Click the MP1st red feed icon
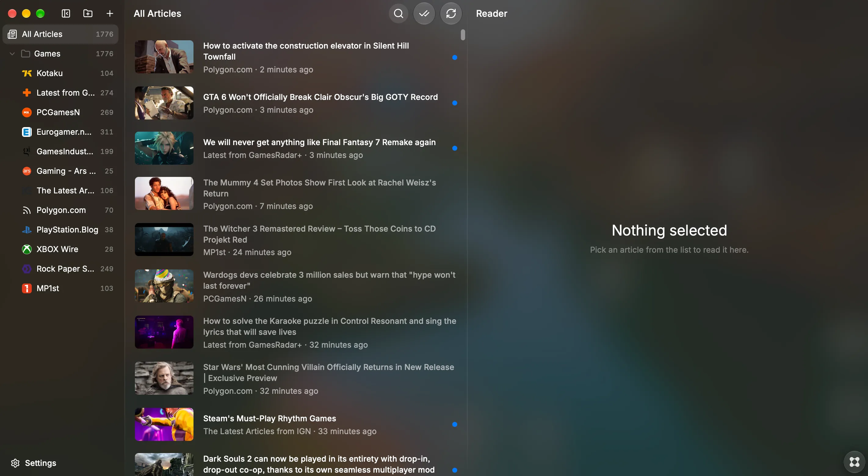Image resolution: width=868 pixels, height=476 pixels. coord(27,288)
